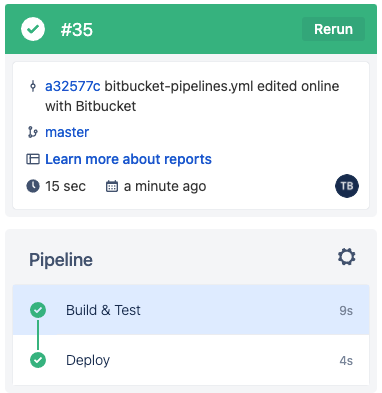
Task: Select the Deploy step
Action: pyautogui.click(x=191, y=360)
